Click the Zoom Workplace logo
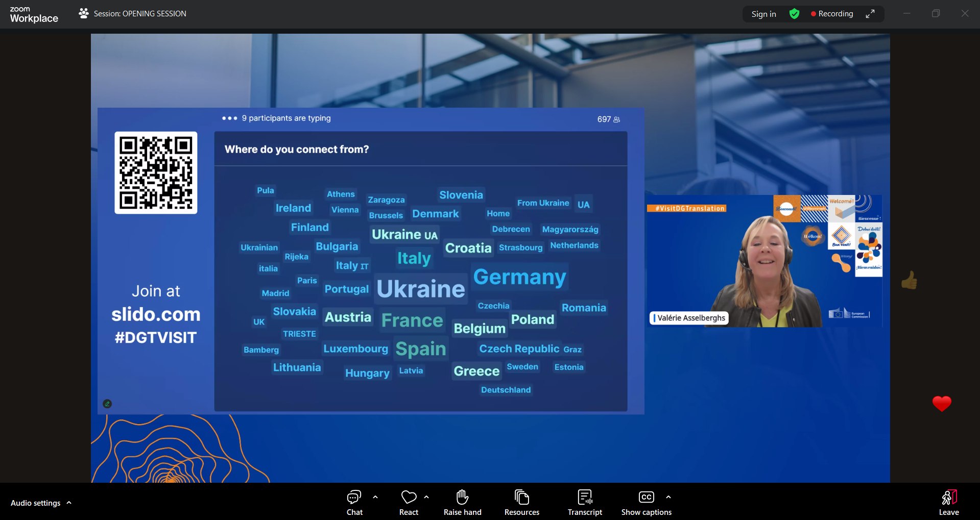This screenshot has height=520, width=980. [34, 14]
